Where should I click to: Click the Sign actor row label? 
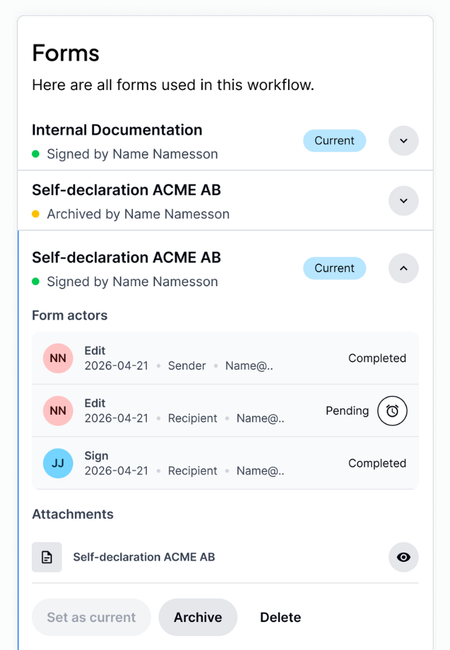(97, 456)
